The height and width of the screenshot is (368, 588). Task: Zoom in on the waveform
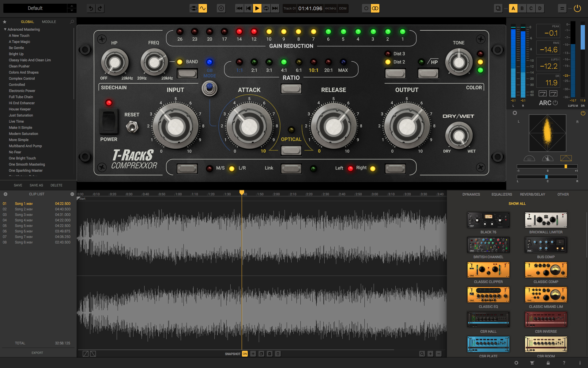click(x=430, y=354)
